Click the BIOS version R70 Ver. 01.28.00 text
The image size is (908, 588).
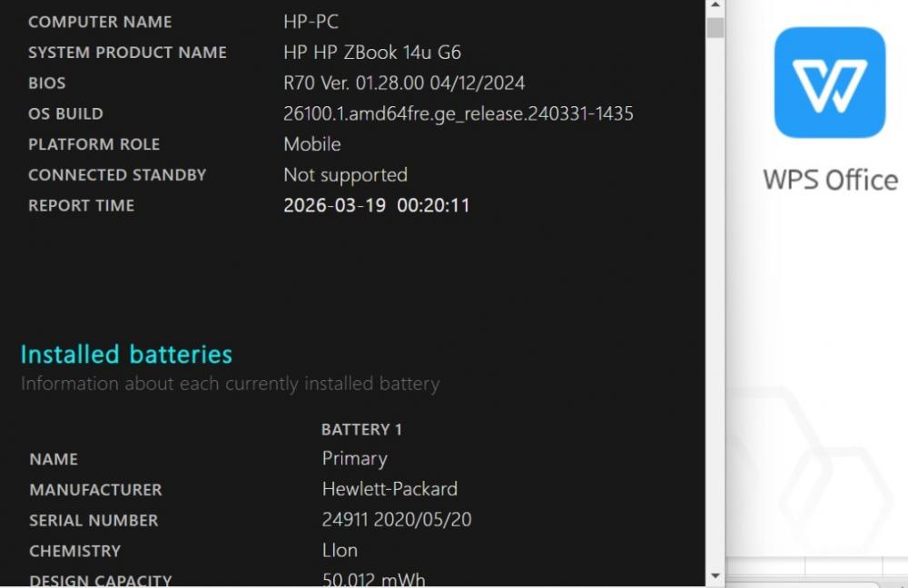tap(404, 83)
